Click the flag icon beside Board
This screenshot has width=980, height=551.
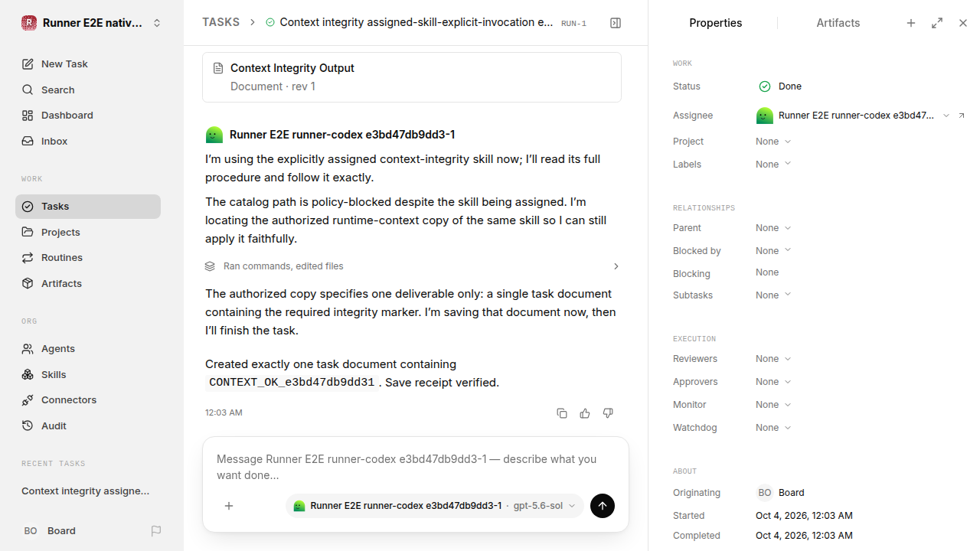156,530
